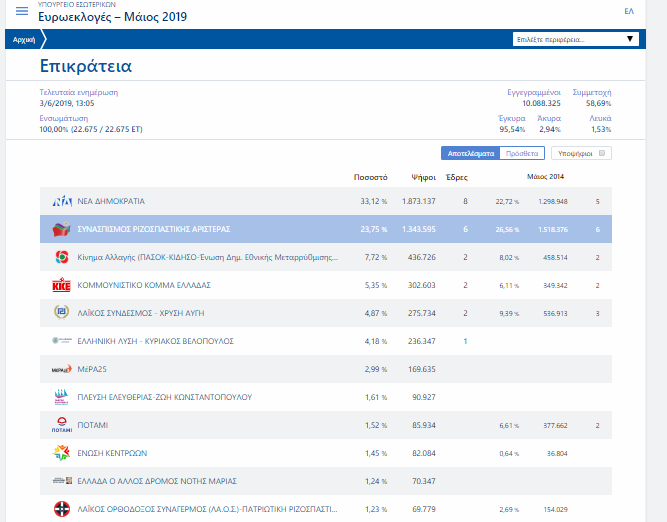The image size is (667, 522).
Task: Click the ΠΟΤΑΜΙ party logo
Action: click(x=61, y=425)
